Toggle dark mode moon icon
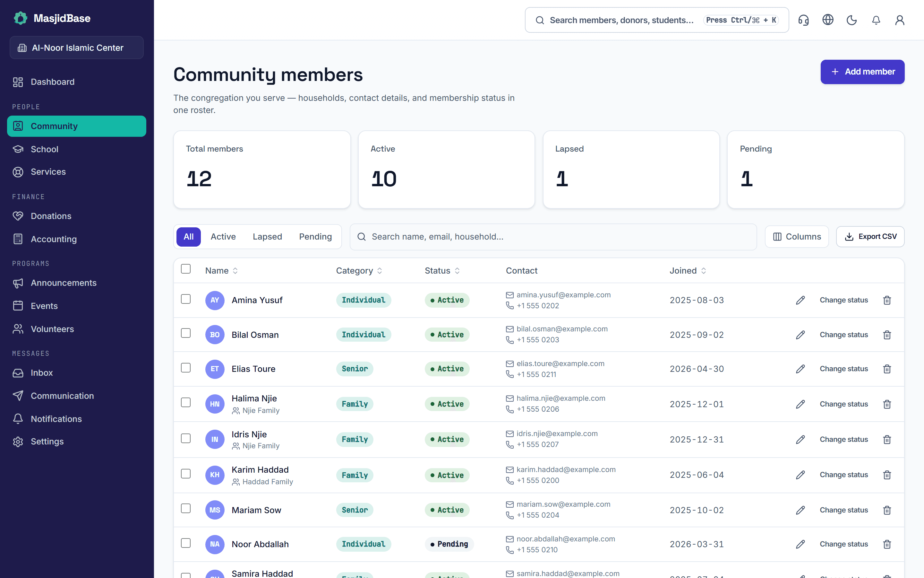Image resolution: width=924 pixels, height=578 pixels. point(851,20)
